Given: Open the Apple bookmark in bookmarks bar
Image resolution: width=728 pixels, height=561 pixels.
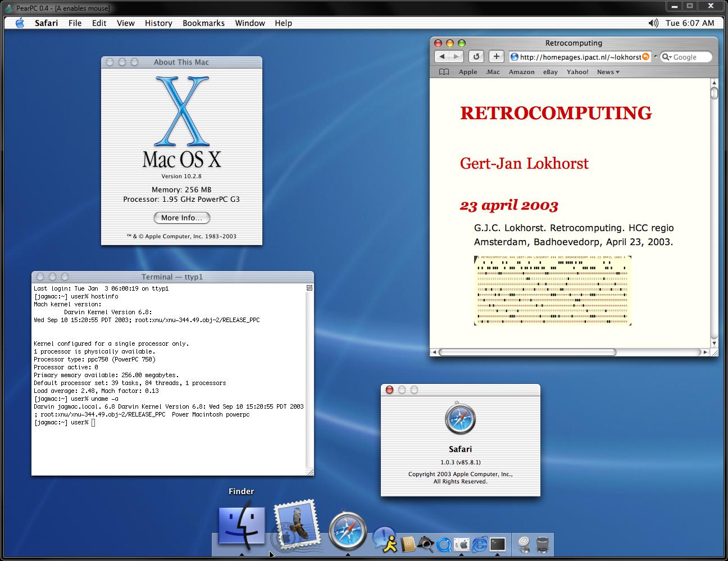Looking at the screenshot, I should point(468,72).
